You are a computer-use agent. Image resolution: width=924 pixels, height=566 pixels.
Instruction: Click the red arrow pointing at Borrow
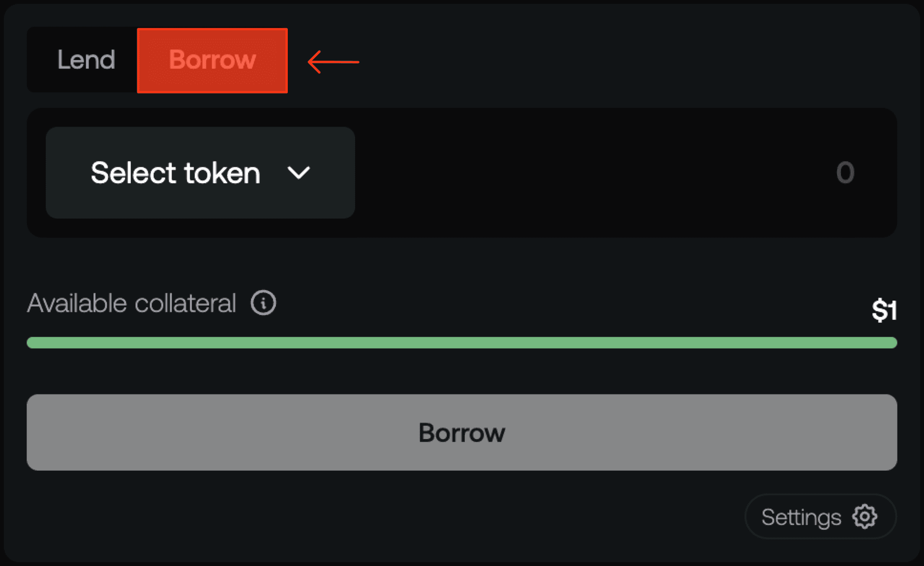[x=333, y=62]
